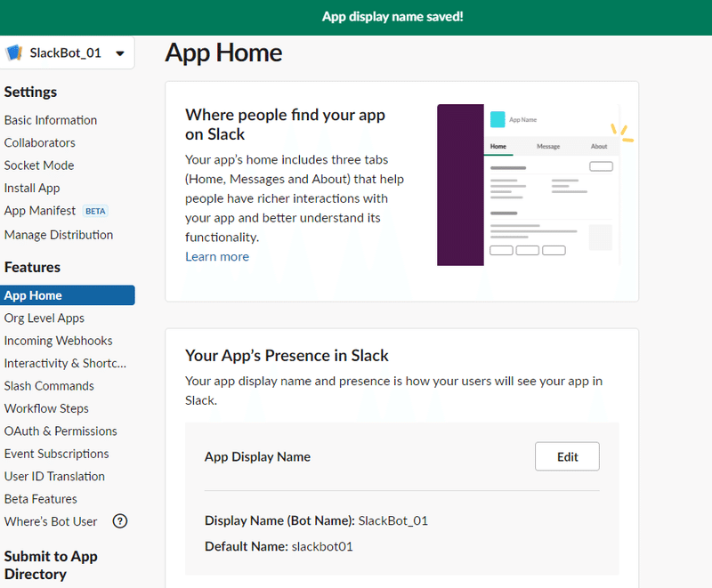This screenshot has height=588, width=712.
Task: Edit the App Display Name
Action: (567, 456)
